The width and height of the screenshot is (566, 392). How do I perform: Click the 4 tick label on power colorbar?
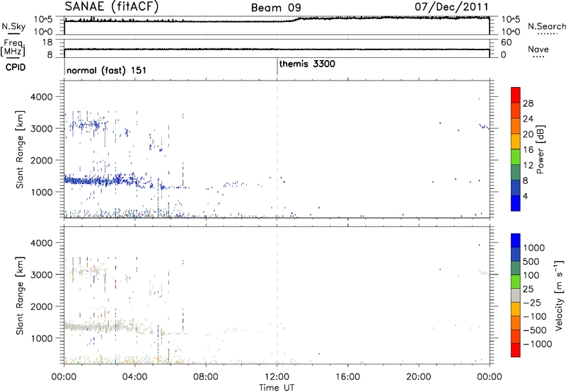click(525, 196)
